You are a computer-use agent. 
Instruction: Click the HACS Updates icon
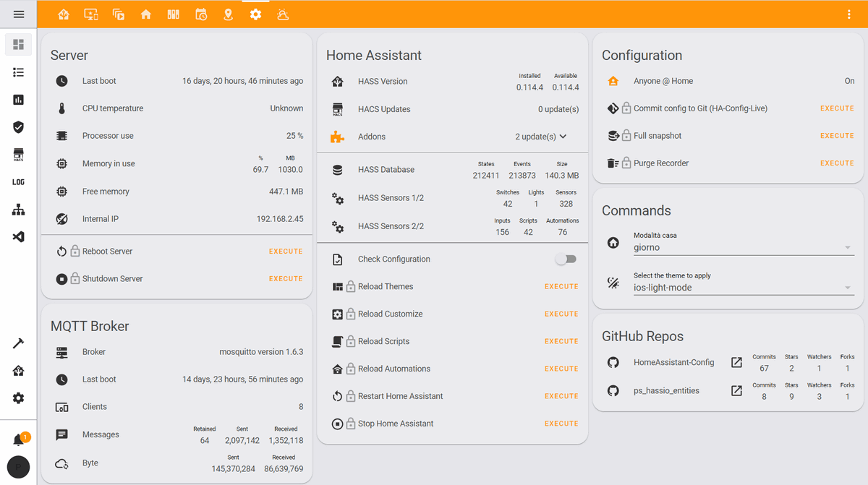pos(337,109)
